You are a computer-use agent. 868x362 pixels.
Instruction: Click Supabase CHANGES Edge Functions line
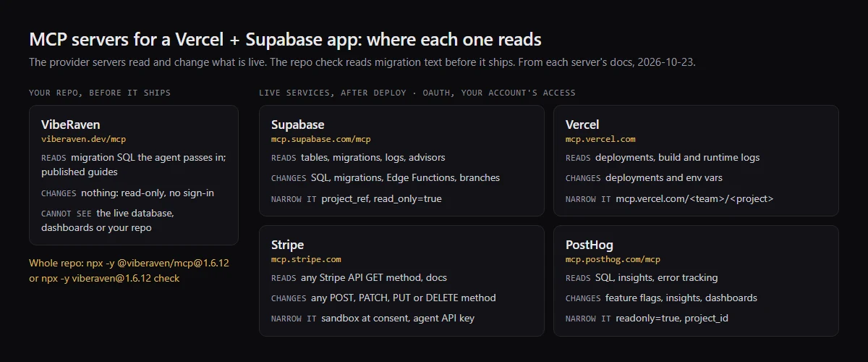coord(386,177)
